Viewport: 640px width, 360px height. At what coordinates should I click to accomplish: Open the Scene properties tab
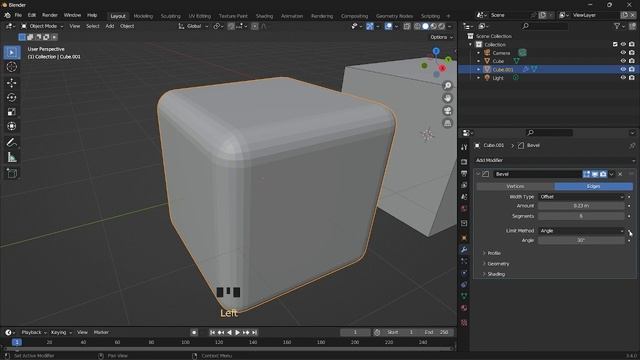(464, 197)
